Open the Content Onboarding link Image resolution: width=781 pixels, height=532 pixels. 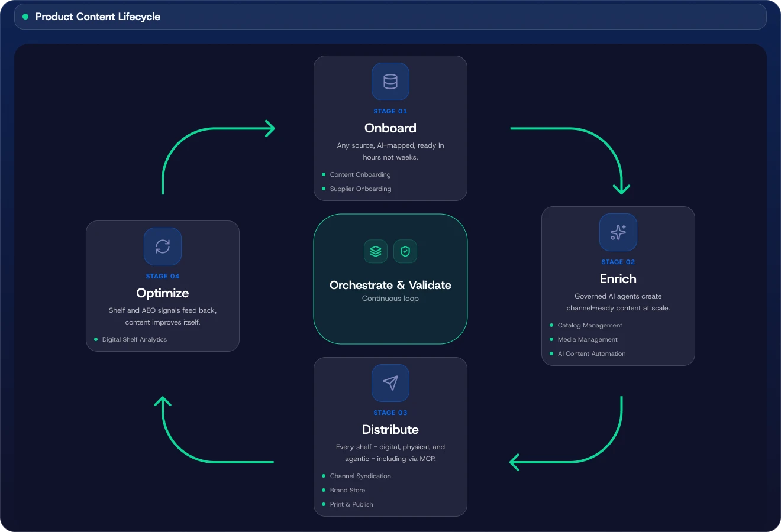[360, 174]
